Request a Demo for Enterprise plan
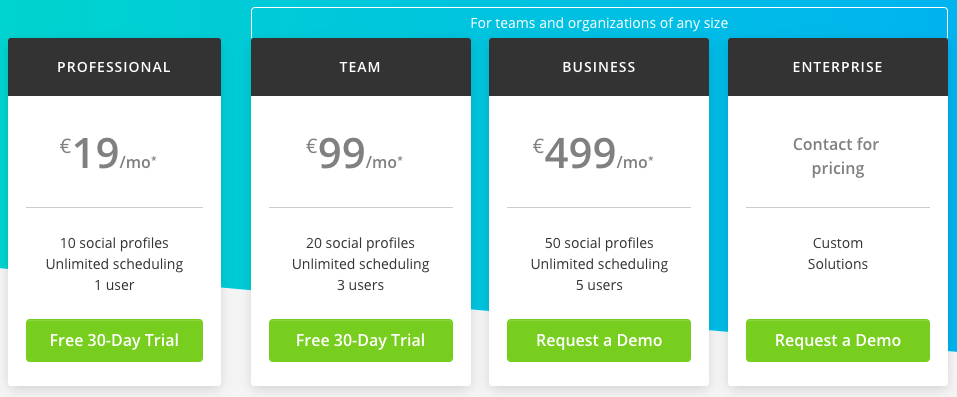The width and height of the screenshot is (957, 397). [x=837, y=340]
